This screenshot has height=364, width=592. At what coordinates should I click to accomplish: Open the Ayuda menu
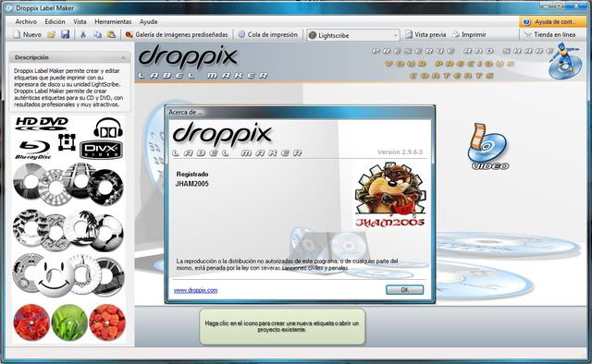148,21
